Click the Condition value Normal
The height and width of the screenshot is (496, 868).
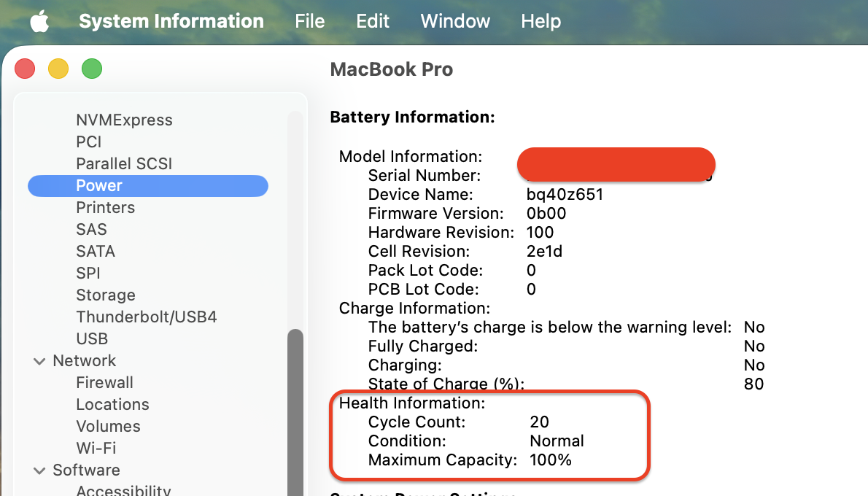[557, 441]
